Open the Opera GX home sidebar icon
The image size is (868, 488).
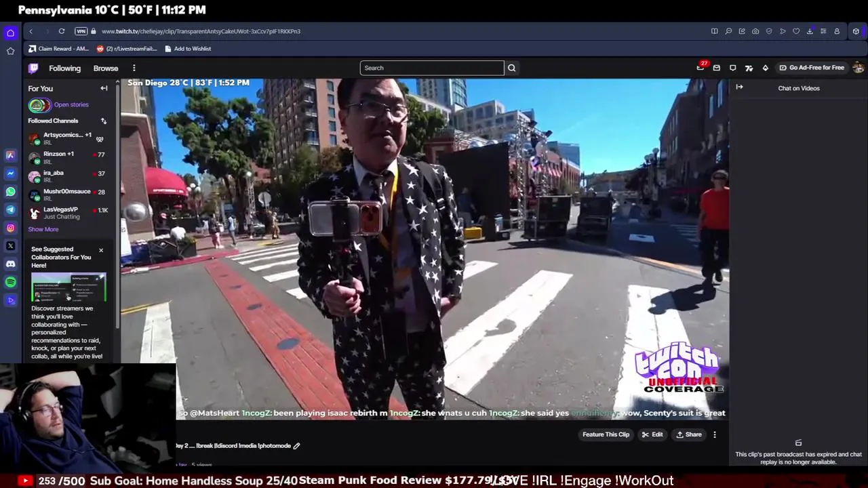[x=10, y=33]
